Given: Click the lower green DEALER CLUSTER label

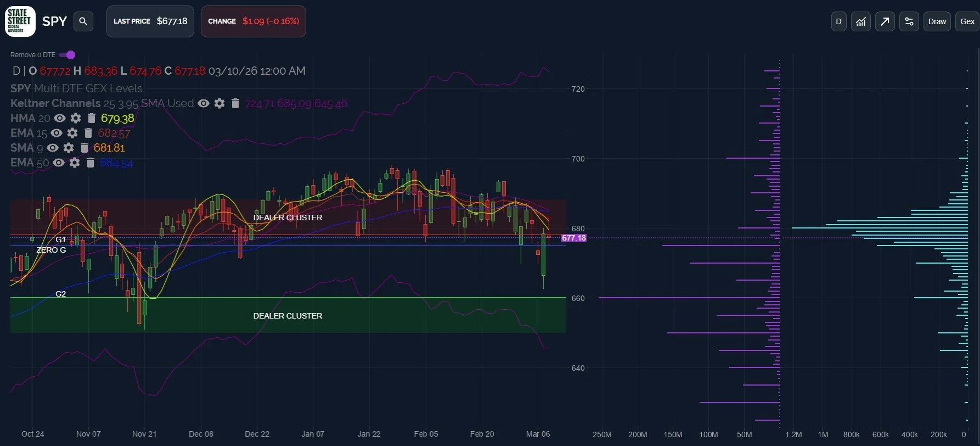Looking at the screenshot, I should [288, 316].
